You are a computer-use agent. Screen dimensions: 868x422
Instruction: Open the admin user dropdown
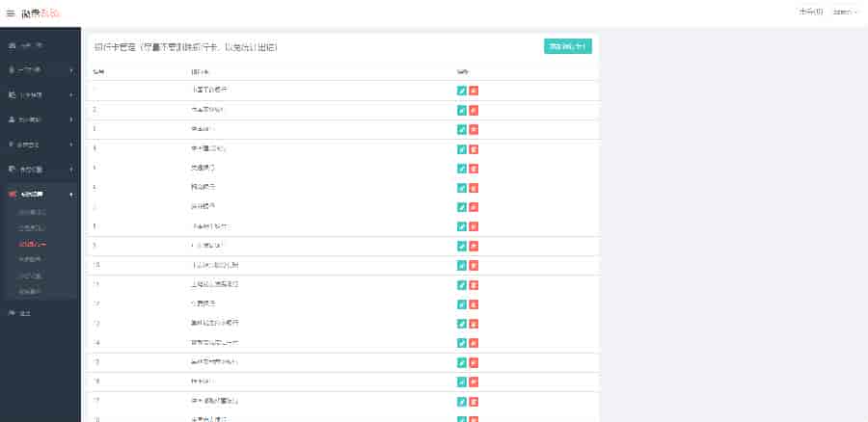(845, 13)
